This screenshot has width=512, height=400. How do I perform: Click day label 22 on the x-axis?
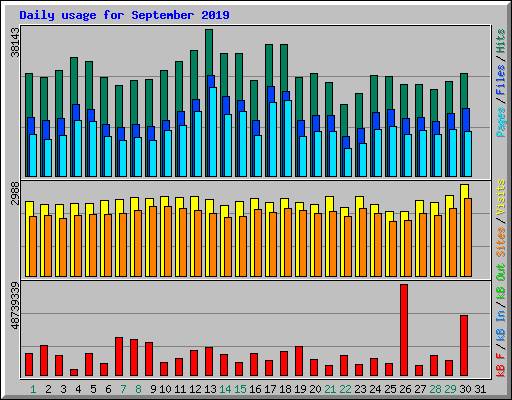coord(345,389)
